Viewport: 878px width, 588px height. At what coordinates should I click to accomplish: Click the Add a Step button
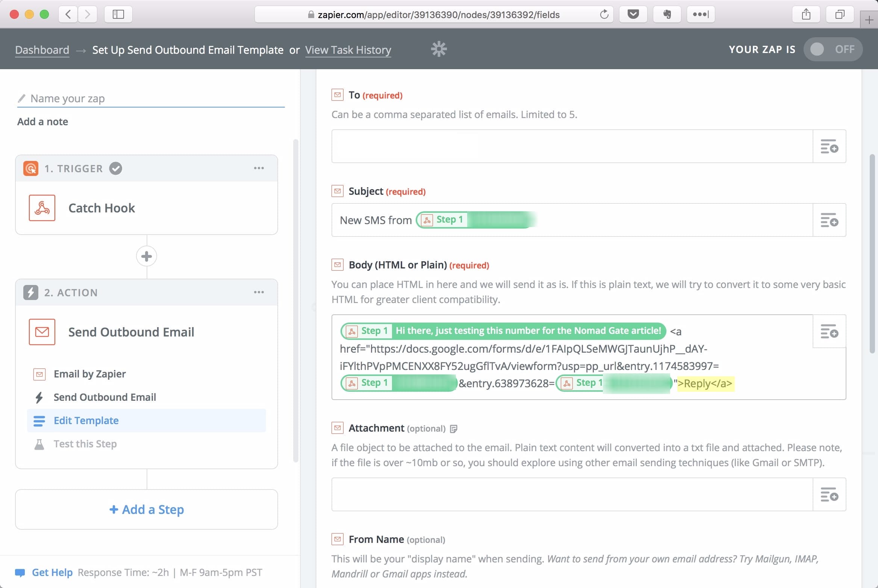point(147,509)
